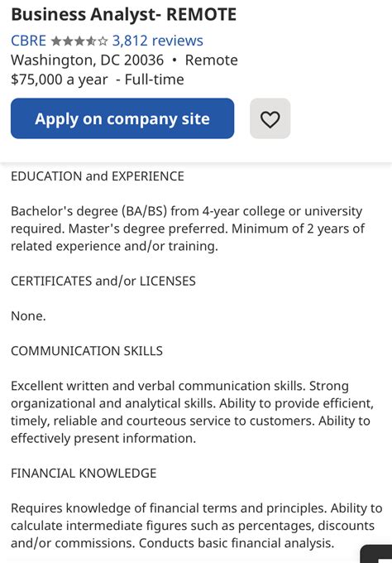The image size is (392, 563).
Task: Open the CBRE company page link
Action: click(28, 41)
